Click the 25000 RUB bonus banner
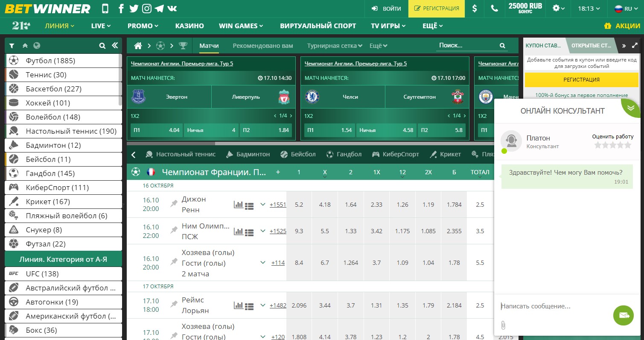Viewport: 644px width, 340px height. point(525,9)
